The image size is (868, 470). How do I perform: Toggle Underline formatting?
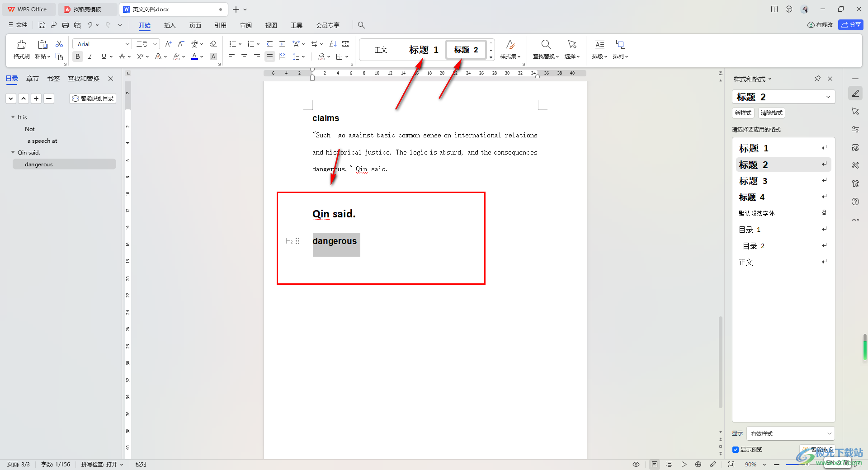104,56
